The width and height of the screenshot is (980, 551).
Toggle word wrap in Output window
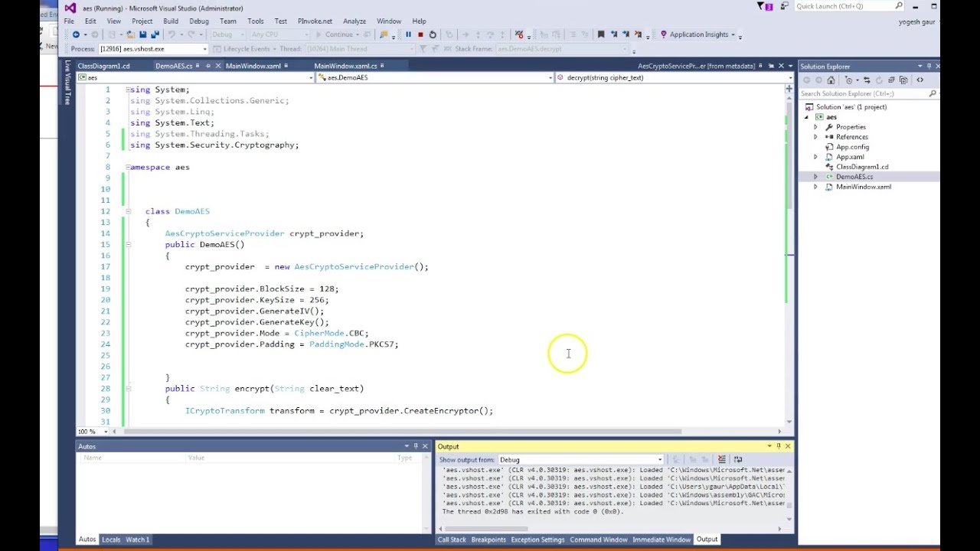click(x=738, y=459)
